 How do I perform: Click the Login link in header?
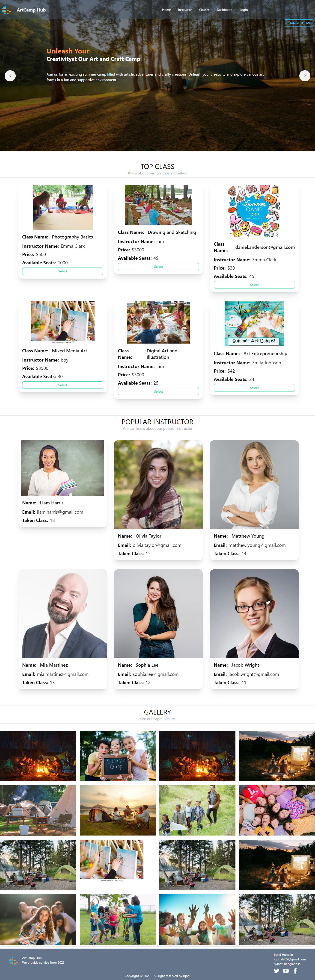(x=243, y=10)
